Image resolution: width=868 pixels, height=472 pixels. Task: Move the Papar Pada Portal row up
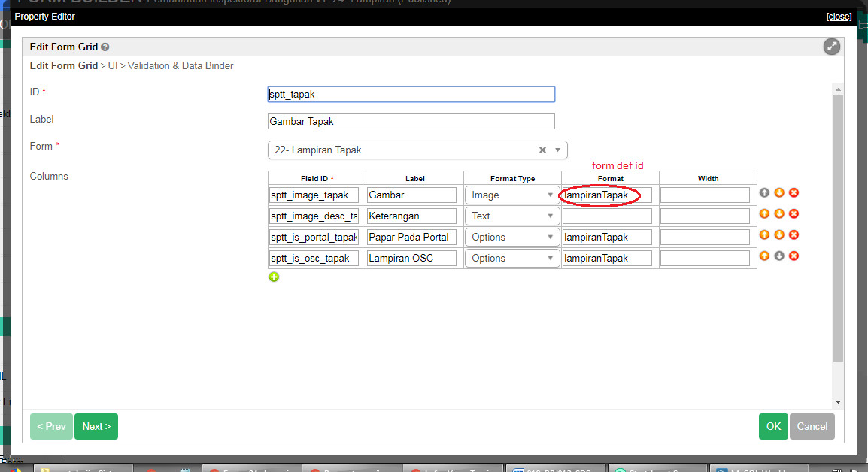pyautogui.click(x=764, y=235)
